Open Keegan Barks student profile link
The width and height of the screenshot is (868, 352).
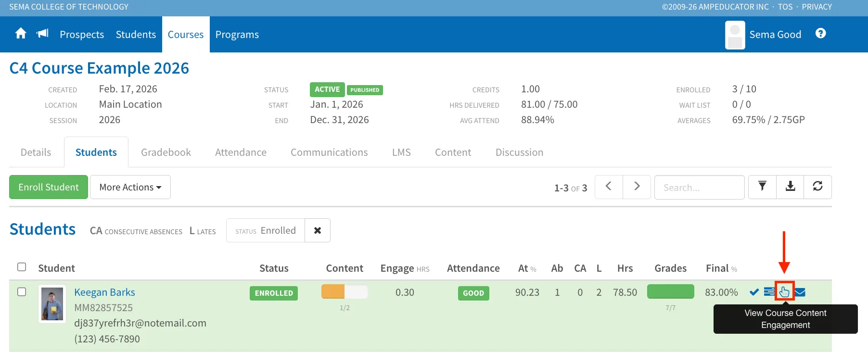pos(104,292)
